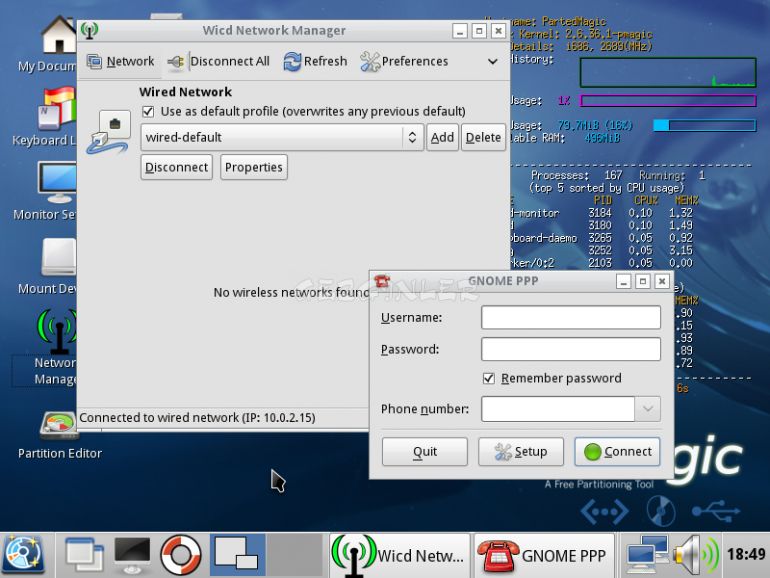Open Wicd Preferences from the toolbar
Screen dimensions: 770x578
click(x=404, y=62)
